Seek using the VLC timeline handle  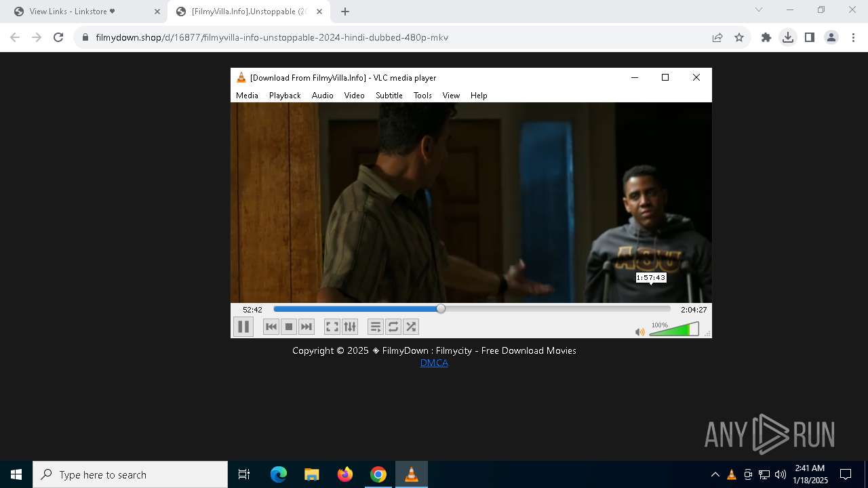pos(441,308)
